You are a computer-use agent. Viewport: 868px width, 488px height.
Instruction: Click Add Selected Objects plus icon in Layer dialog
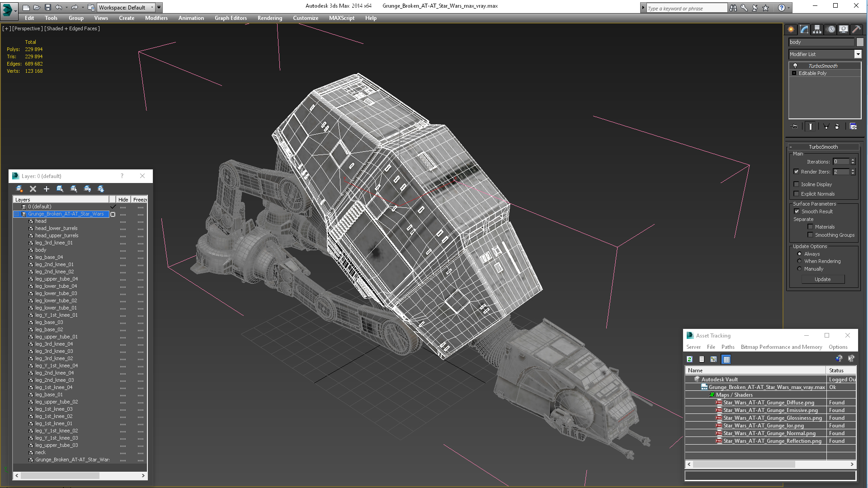[x=46, y=189]
